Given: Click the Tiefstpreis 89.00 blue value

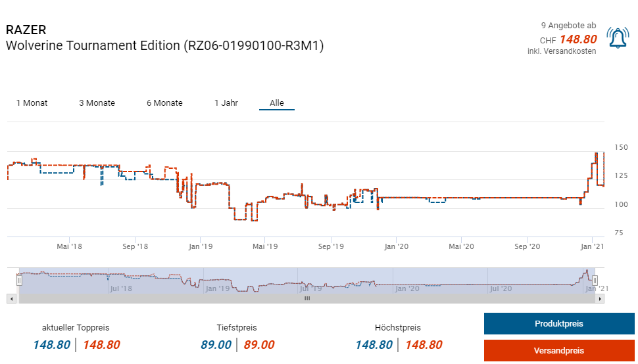Looking at the screenshot, I should pyautogui.click(x=216, y=345).
